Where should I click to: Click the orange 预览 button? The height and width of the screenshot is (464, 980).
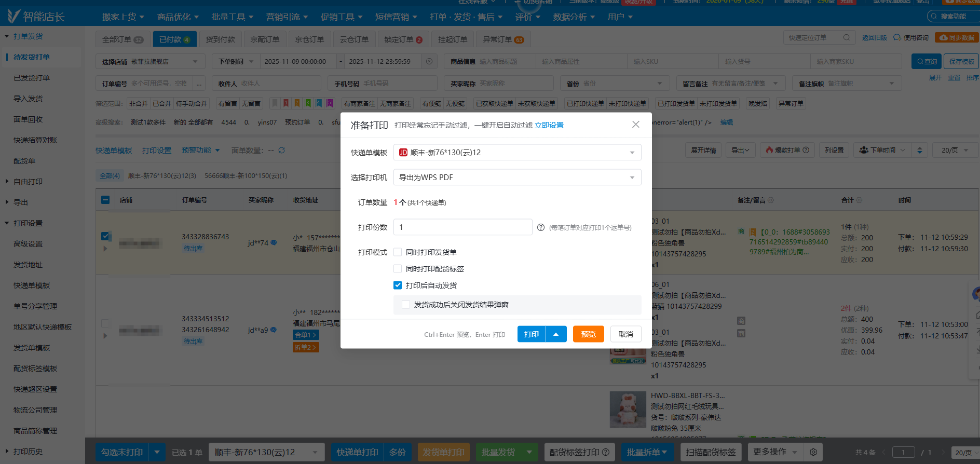pyautogui.click(x=588, y=334)
